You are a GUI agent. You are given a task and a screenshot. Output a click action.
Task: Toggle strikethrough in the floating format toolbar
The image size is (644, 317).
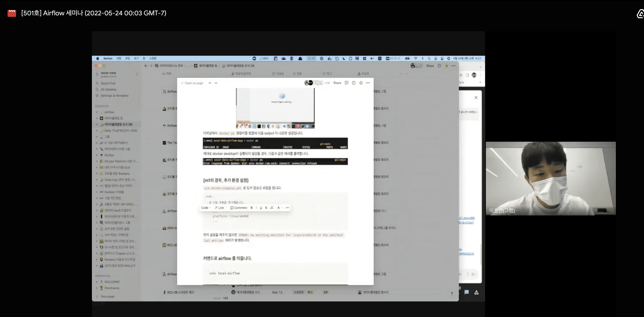click(x=266, y=208)
